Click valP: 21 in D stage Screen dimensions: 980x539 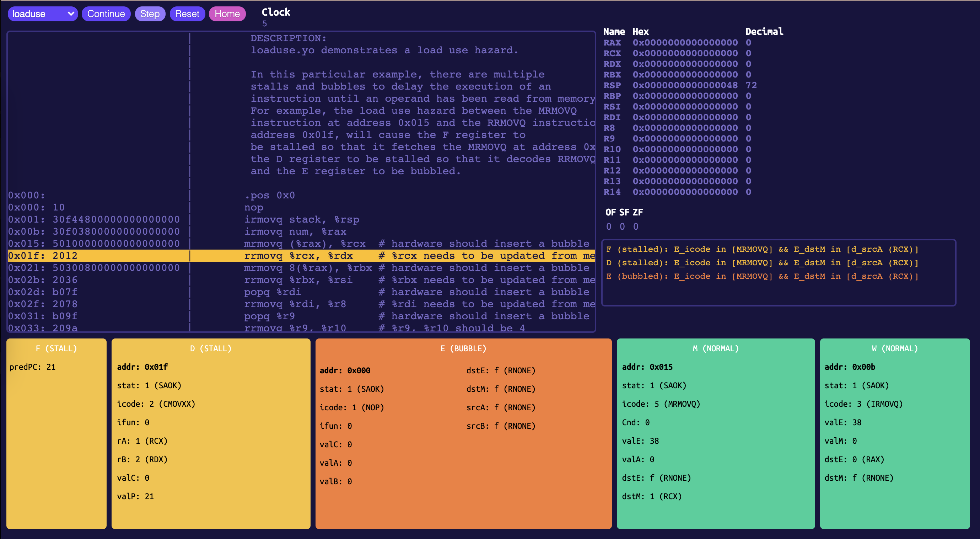(x=135, y=496)
